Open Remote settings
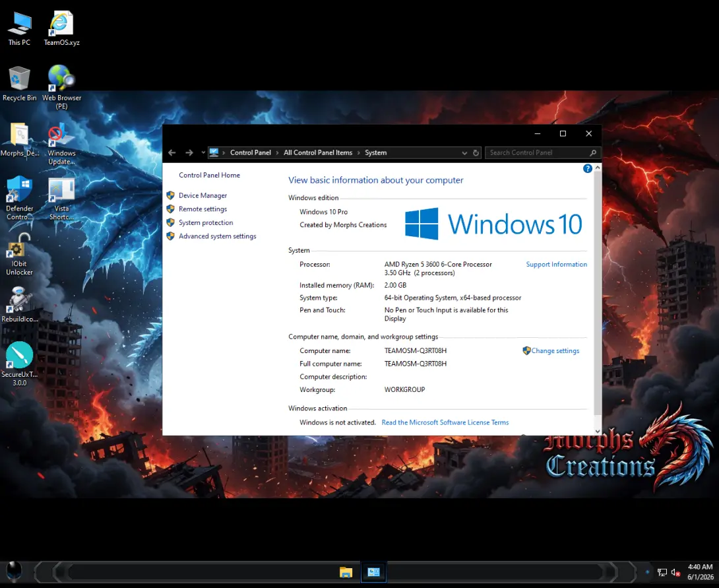 tap(203, 209)
